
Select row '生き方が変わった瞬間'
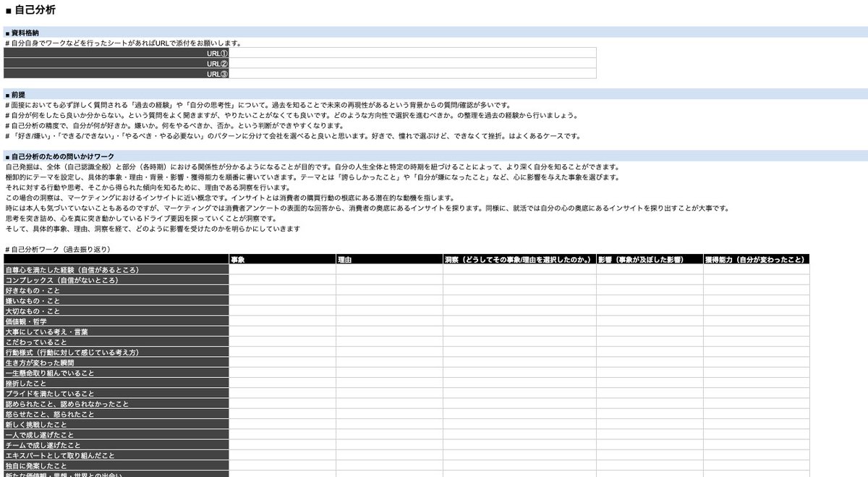pos(116,363)
